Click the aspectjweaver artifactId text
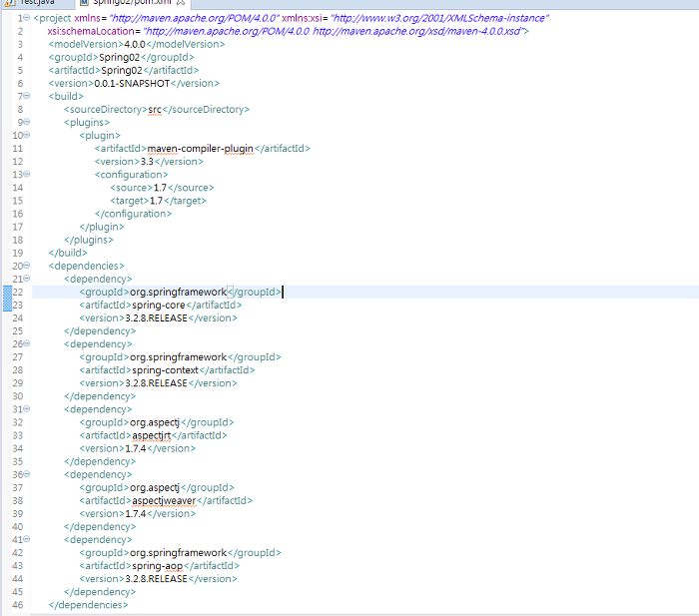 pyautogui.click(x=164, y=500)
